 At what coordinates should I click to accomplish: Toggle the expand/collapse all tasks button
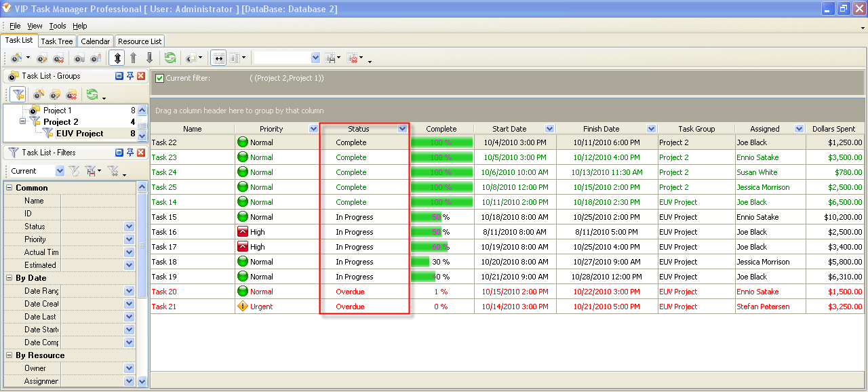[117, 58]
